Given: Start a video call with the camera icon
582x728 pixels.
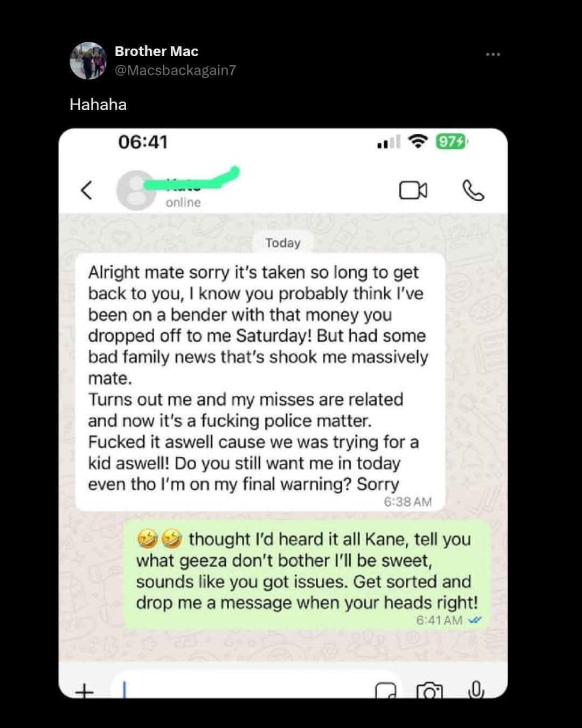Looking at the screenshot, I should point(413,190).
